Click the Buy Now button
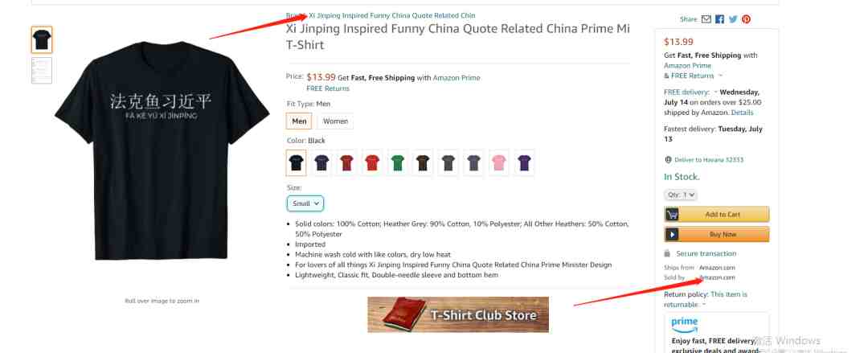This screenshot has height=353, width=868. coord(717,235)
